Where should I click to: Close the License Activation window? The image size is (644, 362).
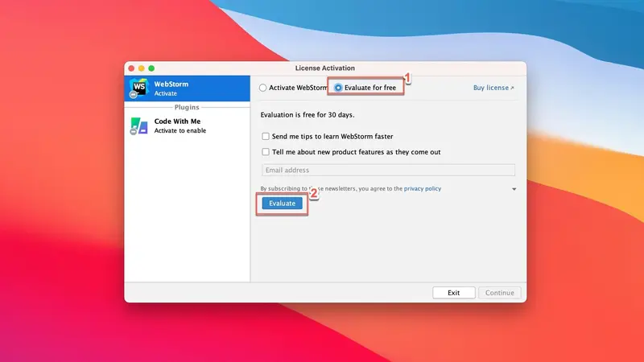pyautogui.click(x=131, y=68)
